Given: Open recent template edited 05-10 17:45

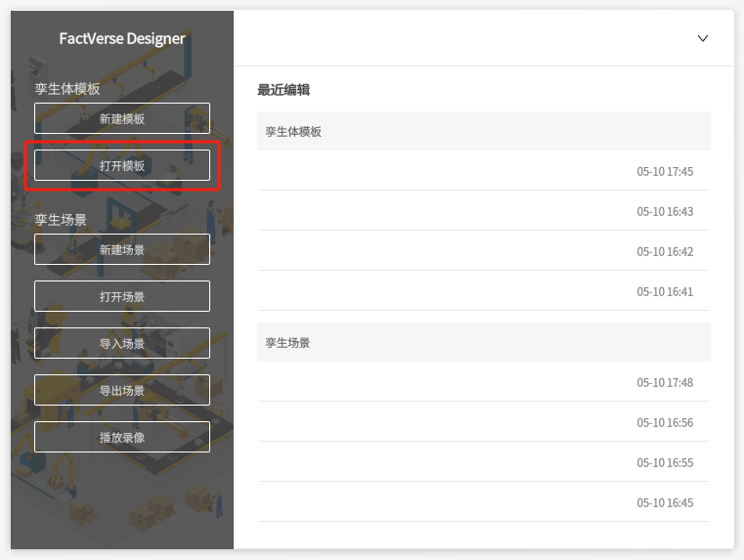Looking at the screenshot, I should point(484,171).
